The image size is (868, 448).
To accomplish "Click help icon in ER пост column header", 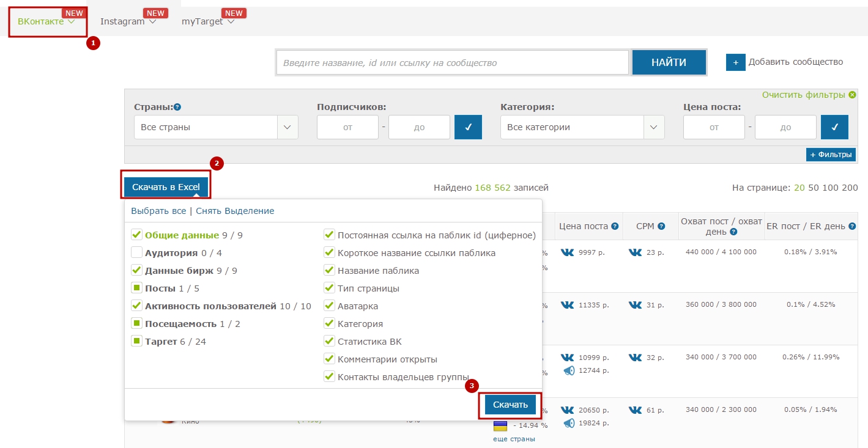I will [851, 226].
